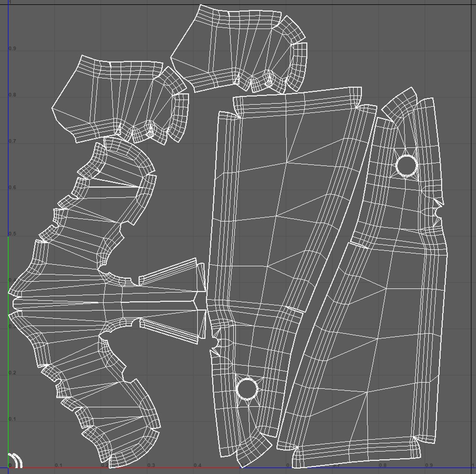The width and height of the screenshot is (476, 474).
Task: Click the circular hole in the middle UV shell
Action: (x=247, y=389)
